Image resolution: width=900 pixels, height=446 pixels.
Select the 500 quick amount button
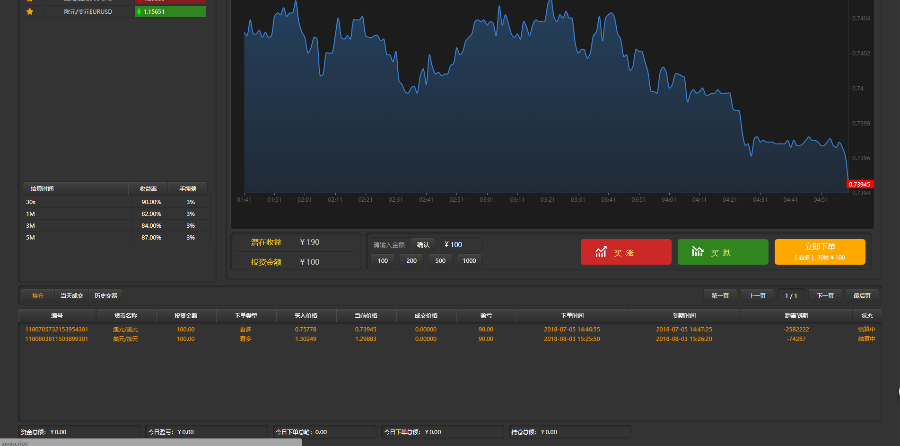[440, 260]
